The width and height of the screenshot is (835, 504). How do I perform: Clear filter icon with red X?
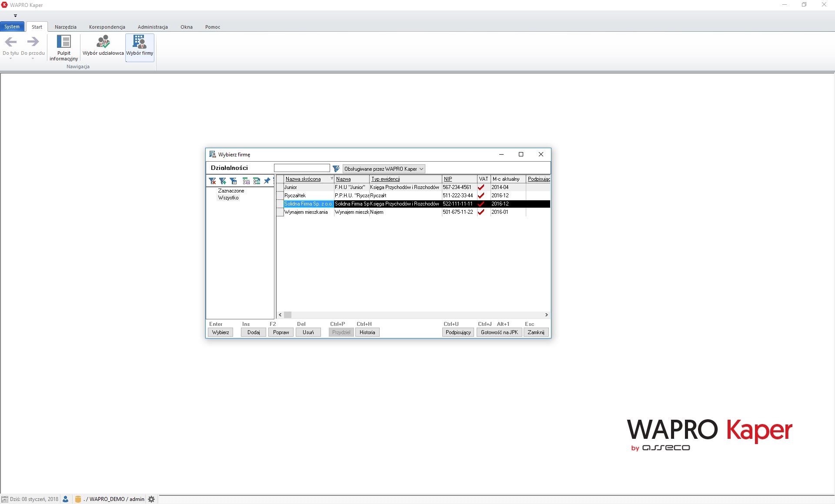[x=212, y=181]
